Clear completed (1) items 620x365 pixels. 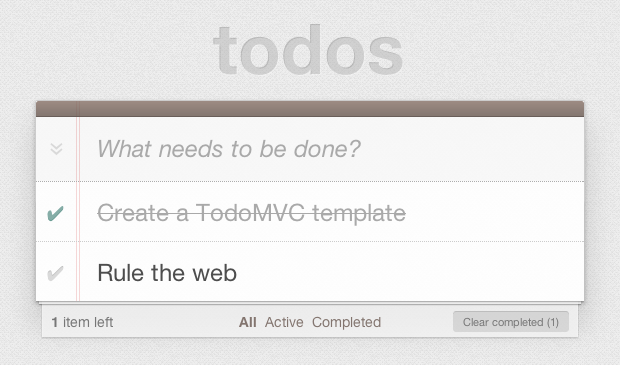(511, 322)
